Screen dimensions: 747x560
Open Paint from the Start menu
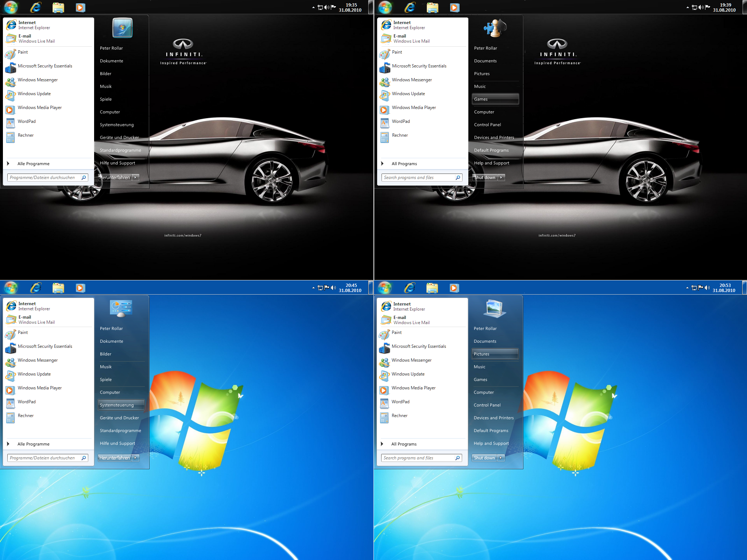tap(23, 52)
